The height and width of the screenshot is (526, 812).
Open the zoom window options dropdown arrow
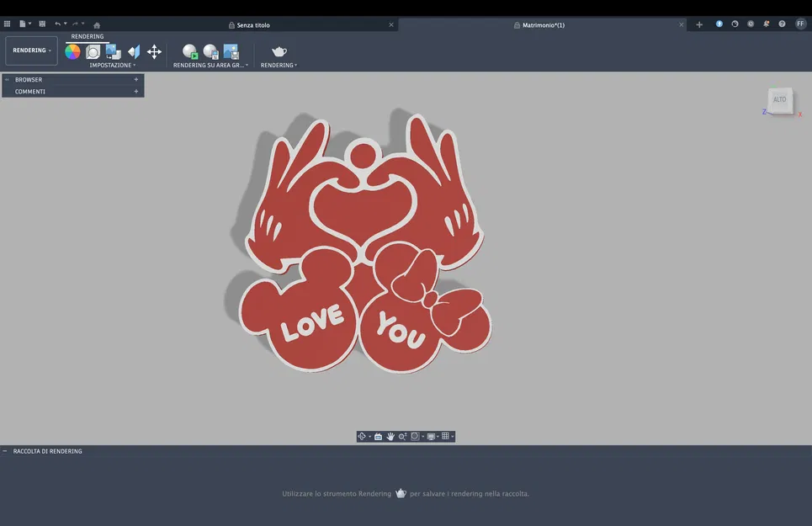click(422, 437)
